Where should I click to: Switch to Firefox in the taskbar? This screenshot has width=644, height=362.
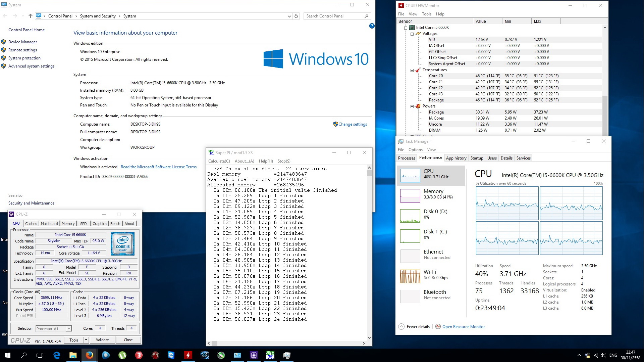pyautogui.click(x=90, y=355)
